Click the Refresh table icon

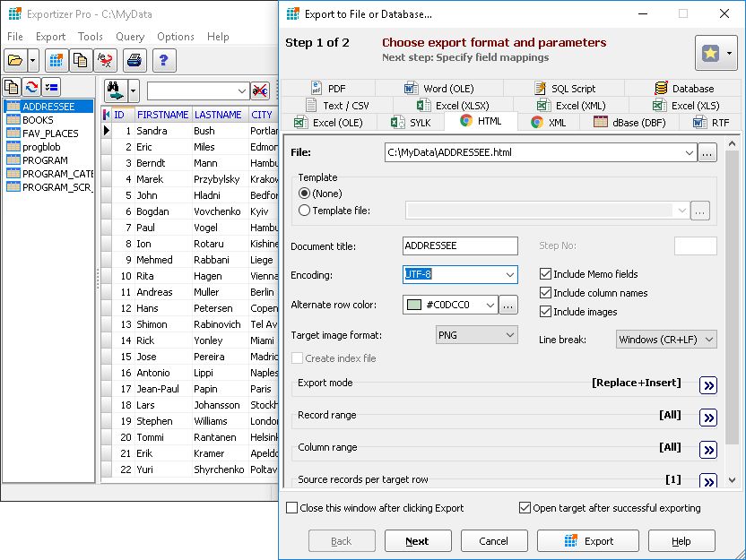[x=32, y=88]
